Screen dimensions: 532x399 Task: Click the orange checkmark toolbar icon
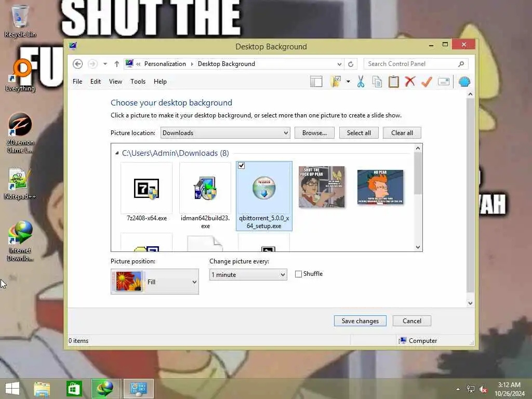pos(427,82)
